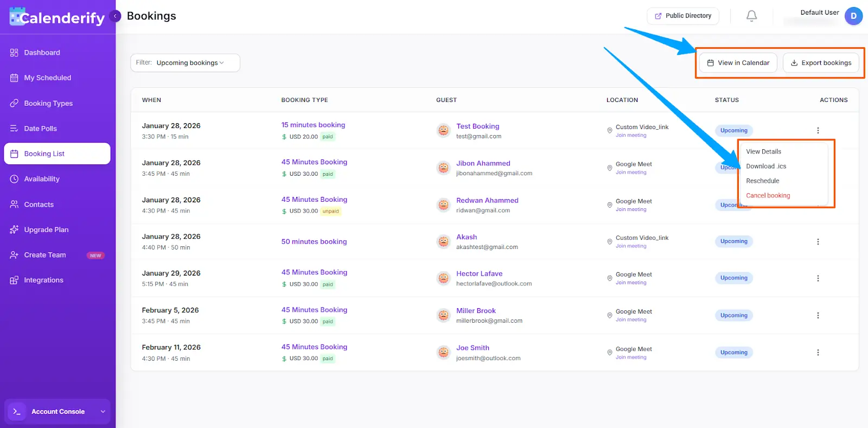Open Jibon Ahammed guest link
This screenshot has height=428, width=868.
click(x=483, y=163)
